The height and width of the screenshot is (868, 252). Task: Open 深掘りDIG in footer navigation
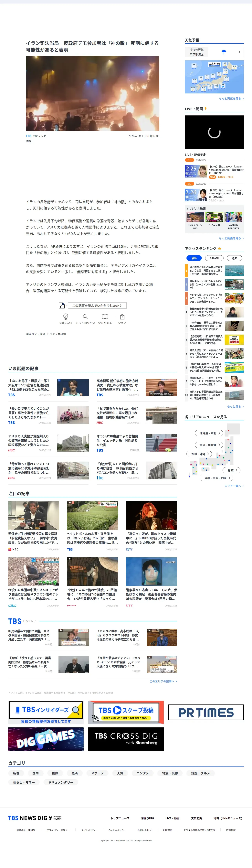coord(147,818)
